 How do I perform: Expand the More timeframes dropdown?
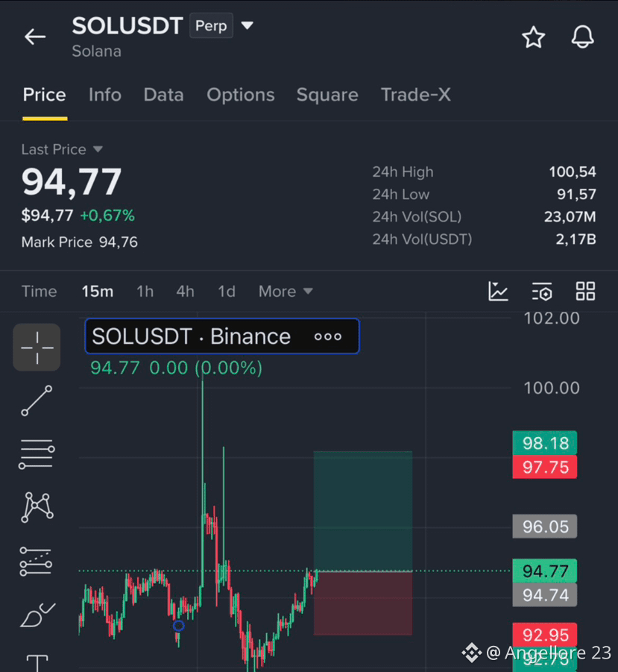(x=286, y=292)
